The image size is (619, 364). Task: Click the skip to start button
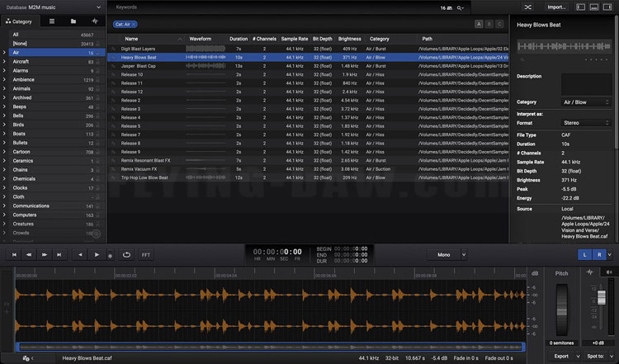coord(15,255)
